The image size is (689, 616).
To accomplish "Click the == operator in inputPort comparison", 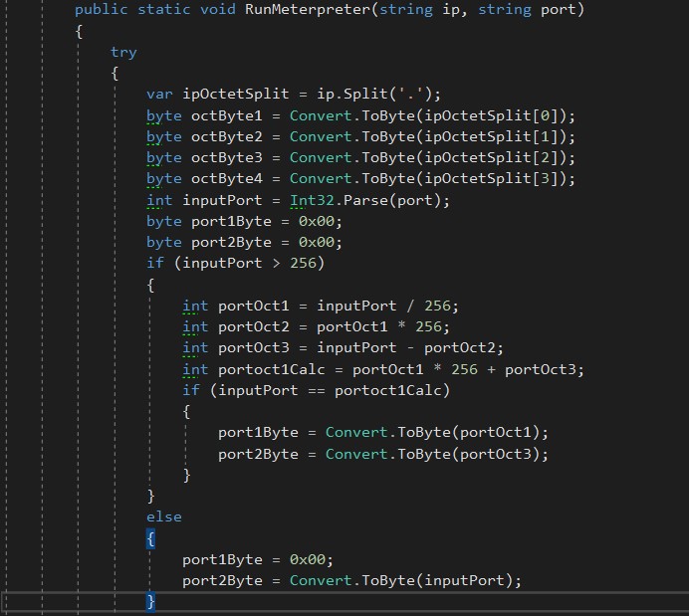I will coord(316,391).
